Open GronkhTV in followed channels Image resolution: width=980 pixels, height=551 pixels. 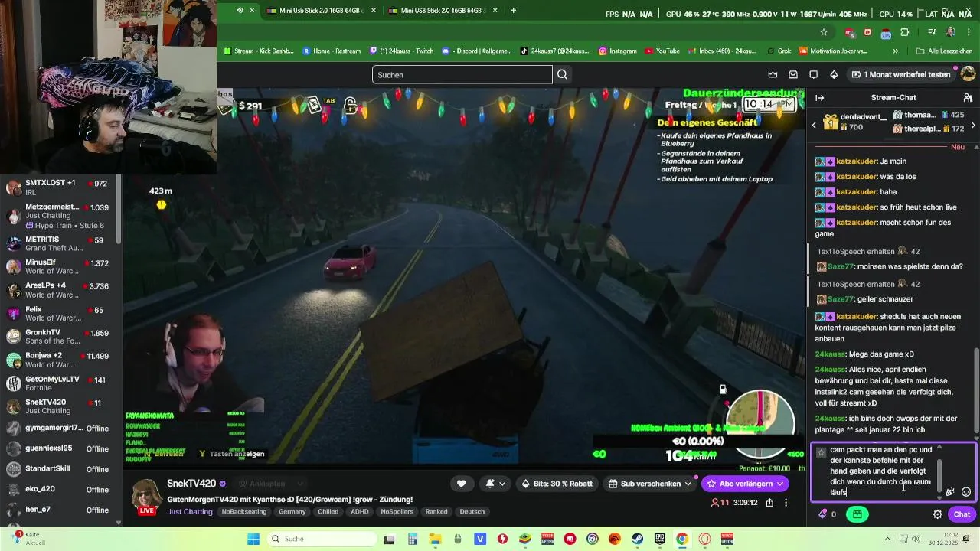tap(61, 338)
